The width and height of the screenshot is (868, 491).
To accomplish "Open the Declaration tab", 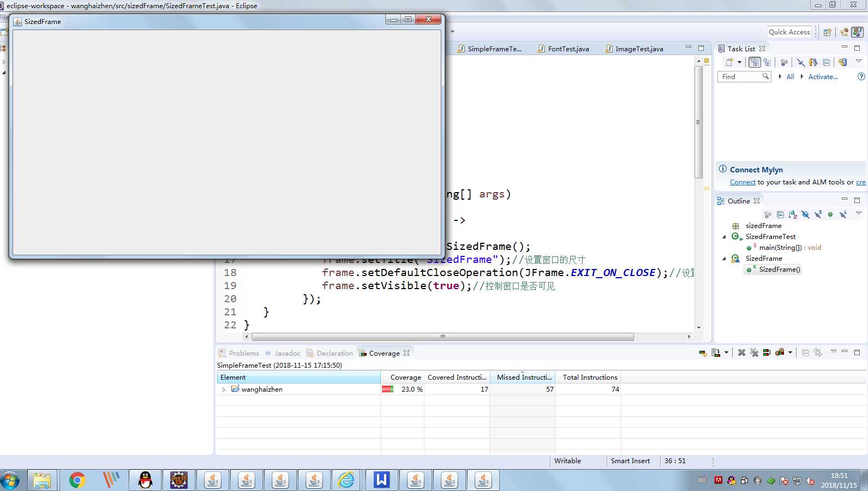I will coord(330,353).
